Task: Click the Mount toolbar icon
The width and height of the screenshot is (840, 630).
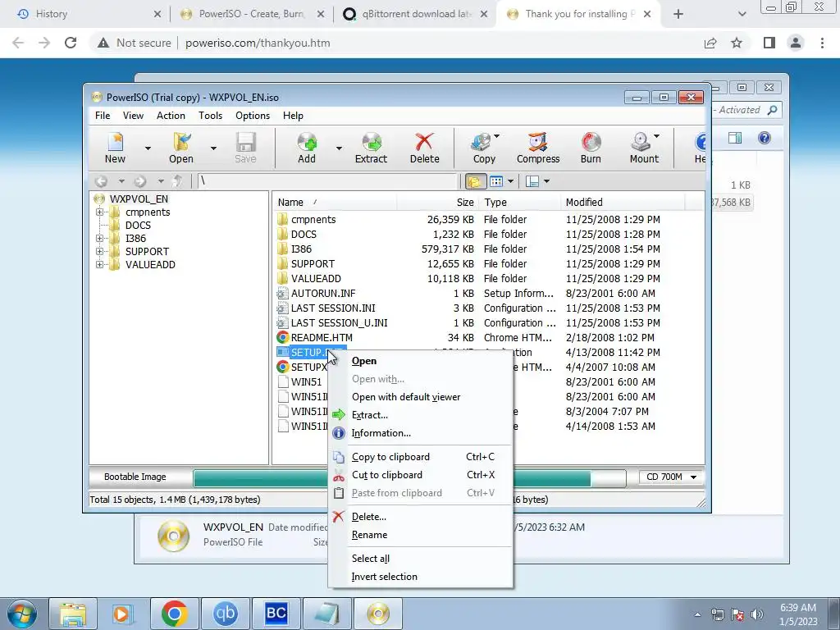Action: coord(641,143)
